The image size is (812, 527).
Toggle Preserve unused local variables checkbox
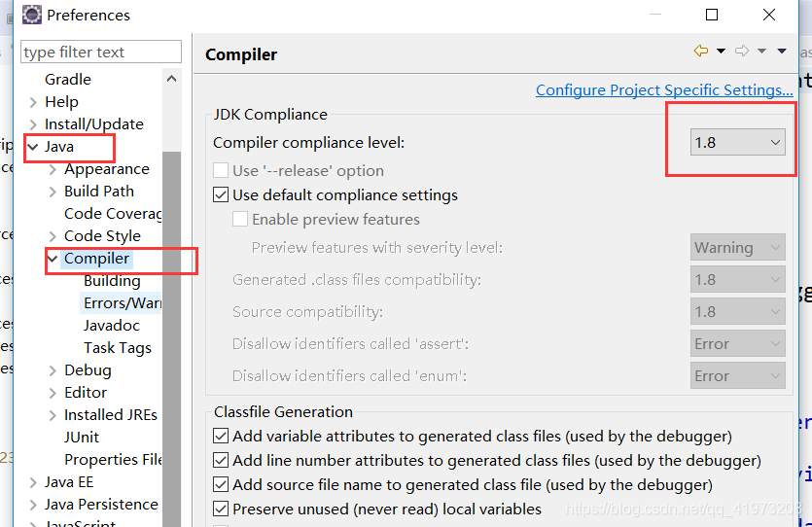click(x=221, y=509)
